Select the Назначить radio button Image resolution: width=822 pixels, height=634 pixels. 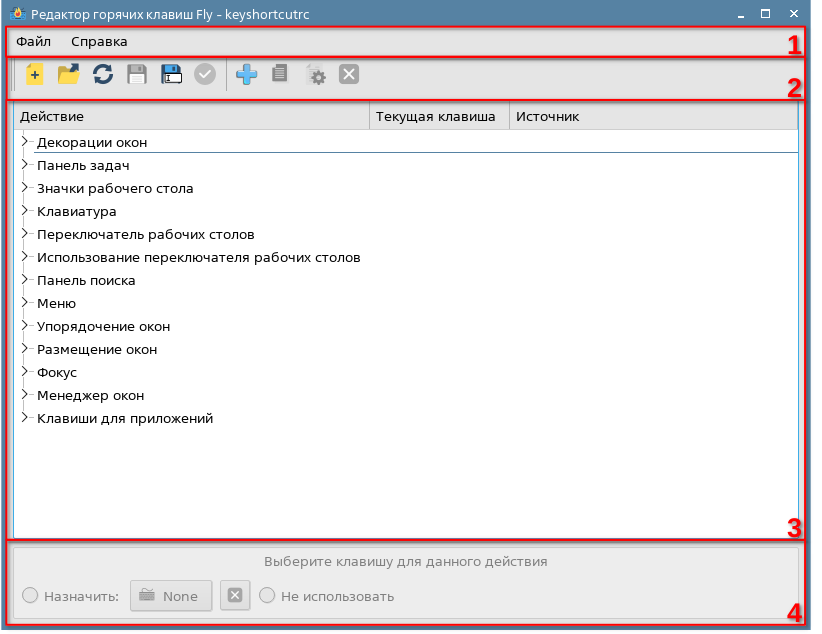click(30, 595)
